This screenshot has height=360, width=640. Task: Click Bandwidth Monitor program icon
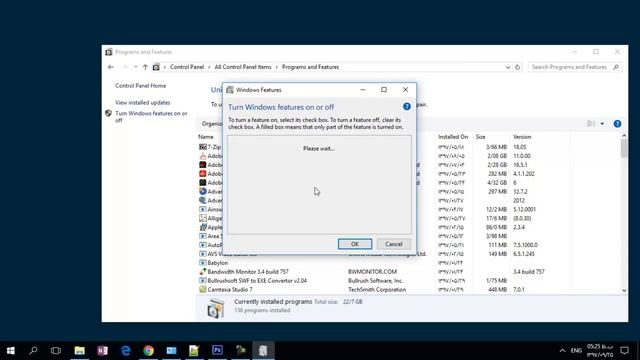[x=202, y=272]
